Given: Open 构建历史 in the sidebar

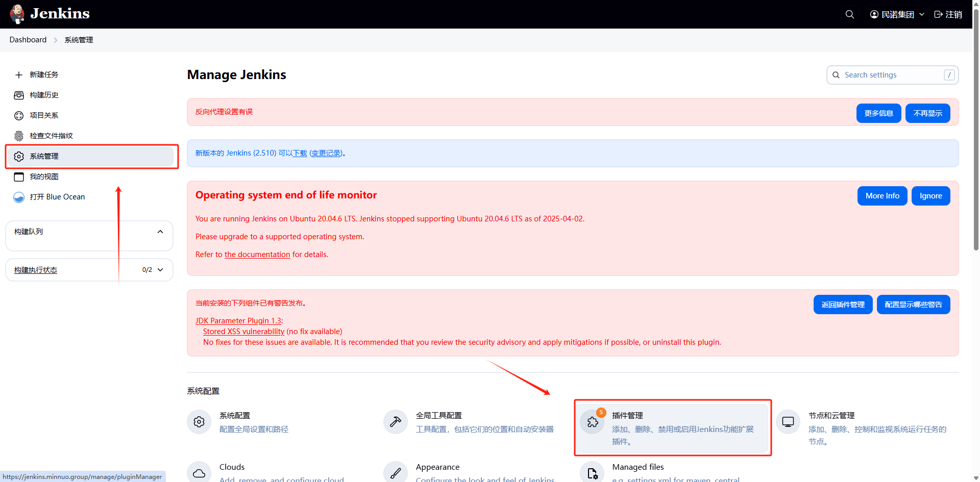Looking at the screenshot, I should [44, 95].
